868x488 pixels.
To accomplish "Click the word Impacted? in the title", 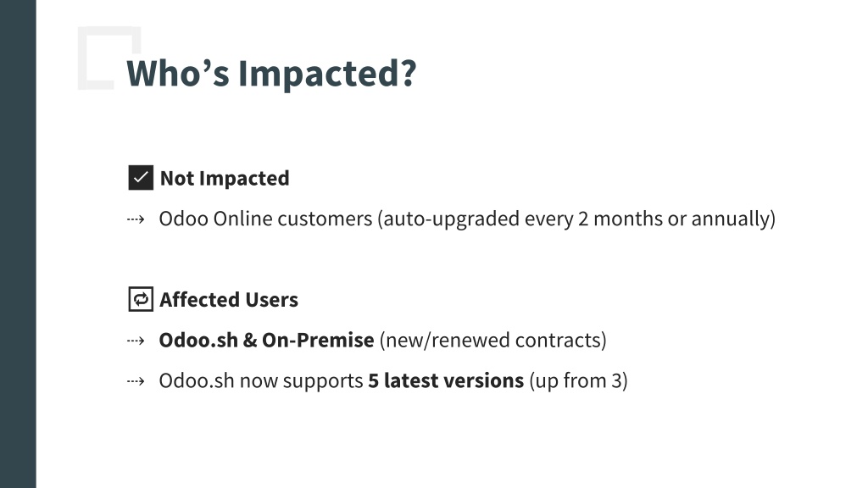I will 327,73.
